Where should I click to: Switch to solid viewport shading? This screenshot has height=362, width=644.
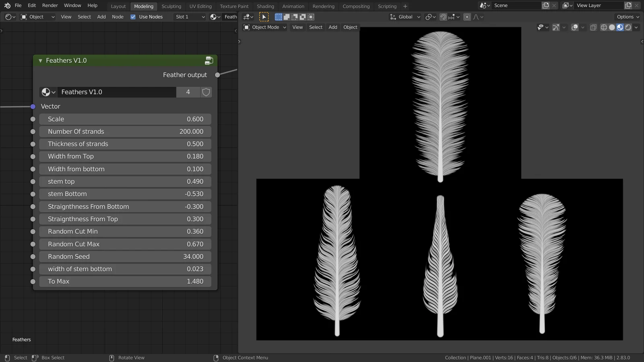[x=612, y=27]
